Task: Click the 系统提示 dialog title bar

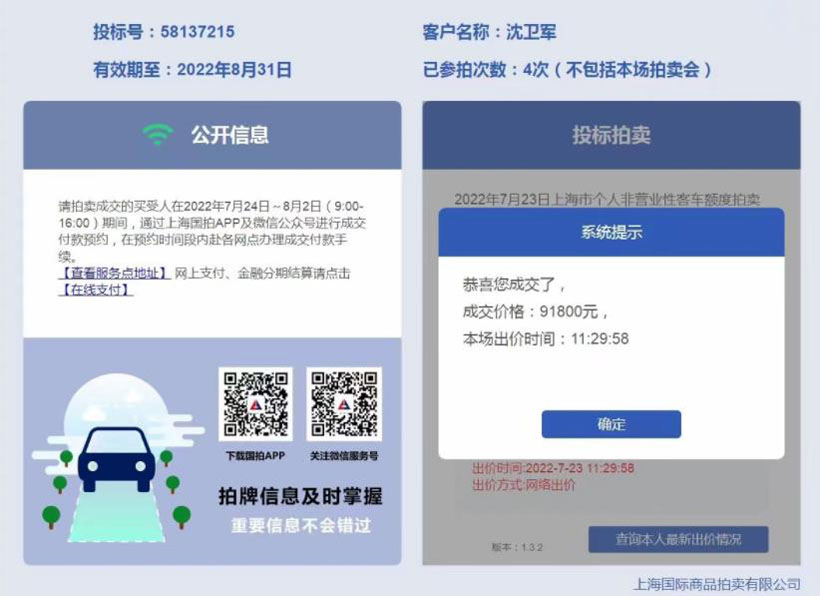Action: coord(611,232)
